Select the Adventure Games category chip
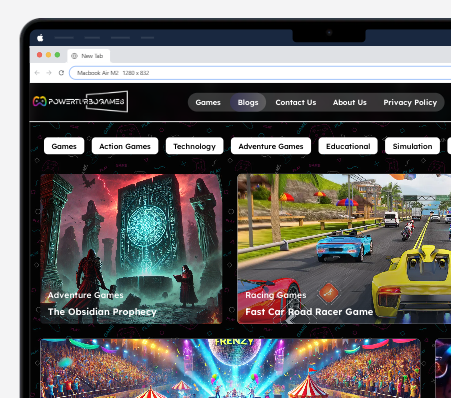The image size is (451, 398). [271, 146]
